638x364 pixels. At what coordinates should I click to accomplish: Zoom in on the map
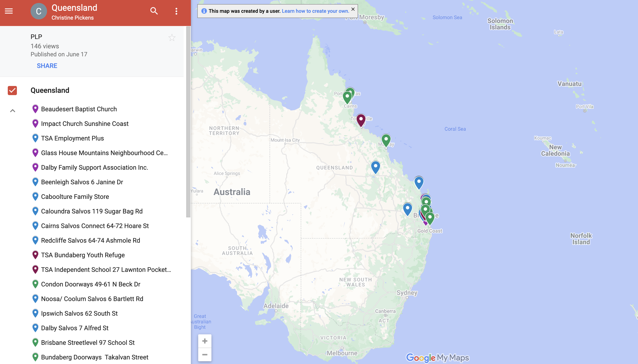205,341
